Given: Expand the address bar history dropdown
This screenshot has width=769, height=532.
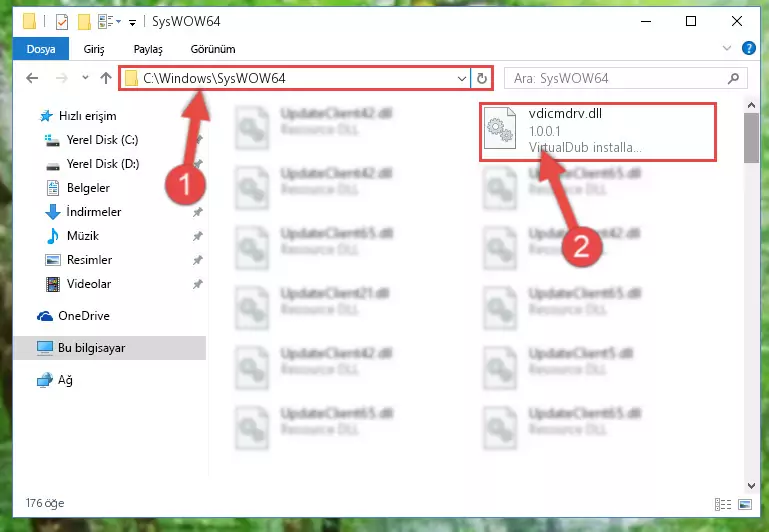Looking at the screenshot, I should click(x=461, y=78).
